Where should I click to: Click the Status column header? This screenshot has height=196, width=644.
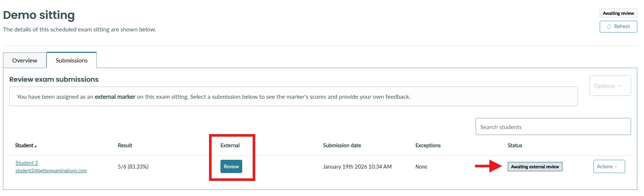click(x=515, y=145)
